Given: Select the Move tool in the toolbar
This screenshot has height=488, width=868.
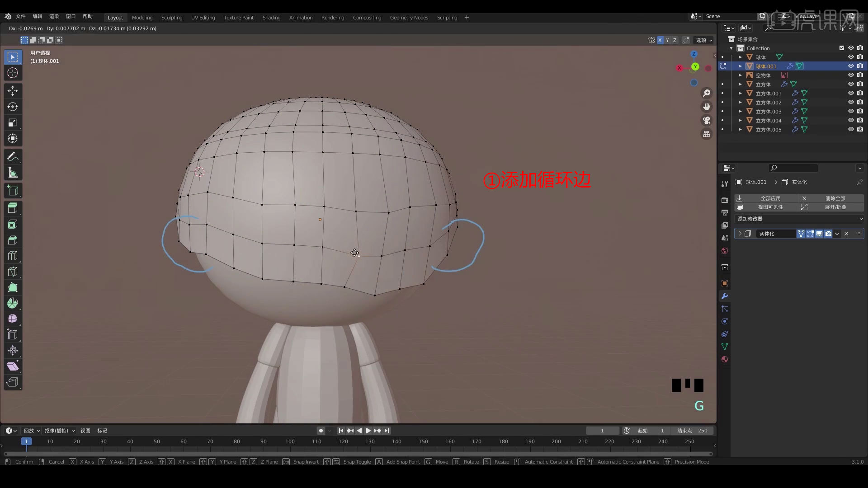Looking at the screenshot, I should (x=13, y=90).
